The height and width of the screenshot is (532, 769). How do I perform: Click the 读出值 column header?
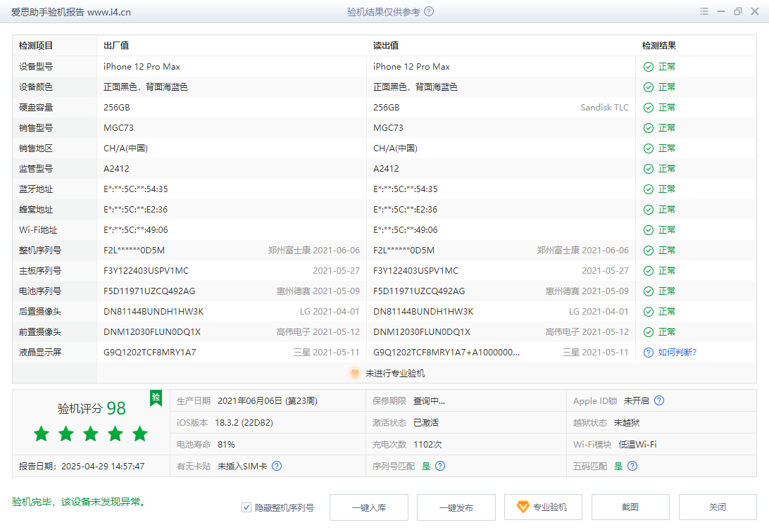point(386,46)
